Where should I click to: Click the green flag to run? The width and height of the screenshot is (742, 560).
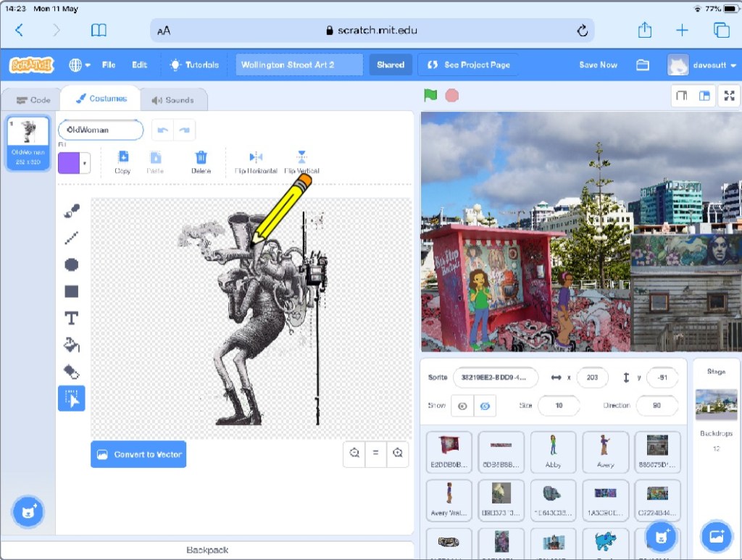tap(430, 96)
